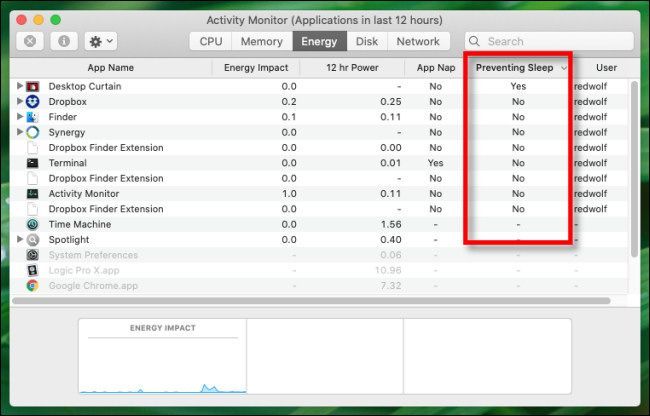This screenshot has height=416, width=650.
Task: Click the Activity Monitor row icon
Action: point(32,193)
